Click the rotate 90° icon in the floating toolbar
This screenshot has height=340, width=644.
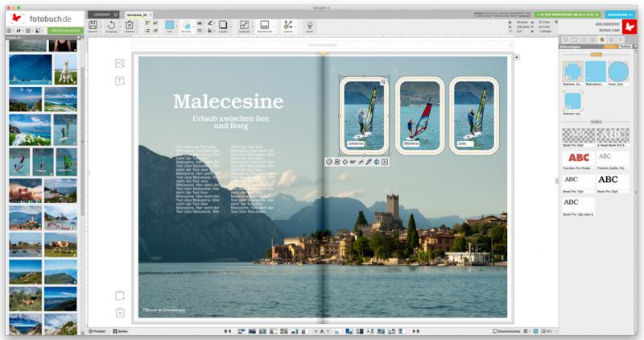click(x=353, y=162)
